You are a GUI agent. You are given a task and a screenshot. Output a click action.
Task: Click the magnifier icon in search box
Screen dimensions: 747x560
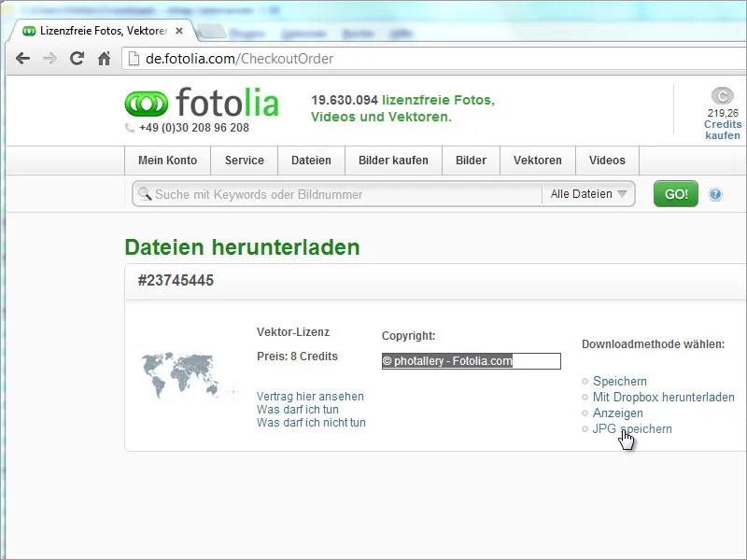[144, 194]
